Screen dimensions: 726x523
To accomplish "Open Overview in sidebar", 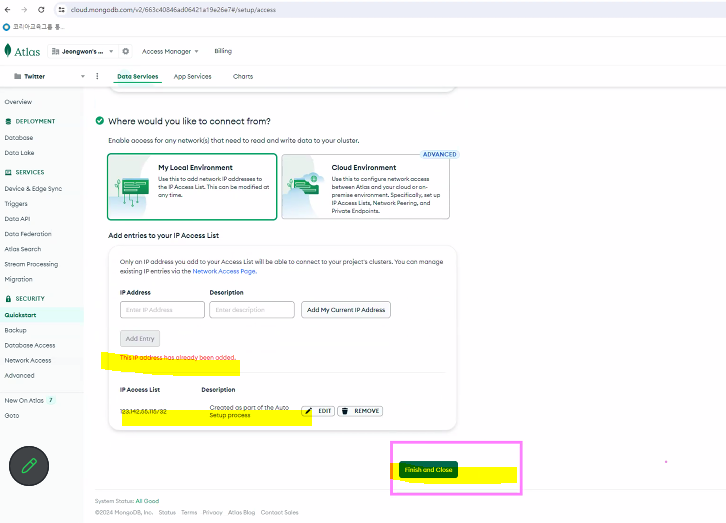I will click(x=18, y=102).
